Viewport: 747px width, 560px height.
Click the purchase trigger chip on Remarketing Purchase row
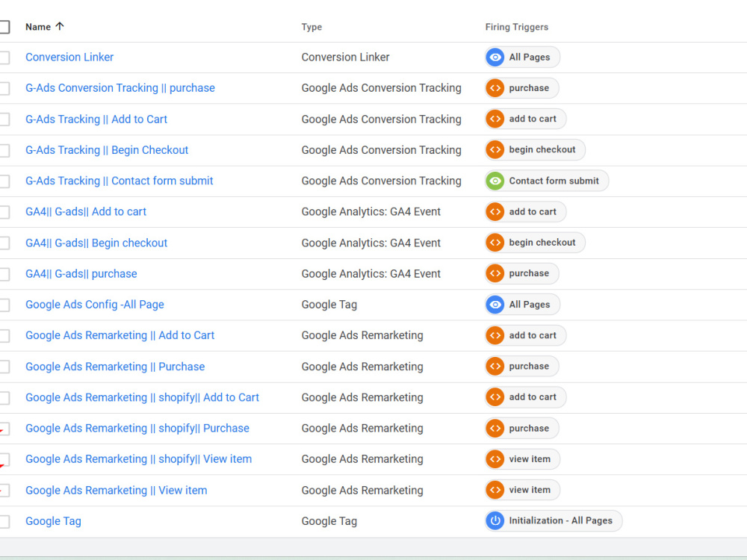coord(521,366)
